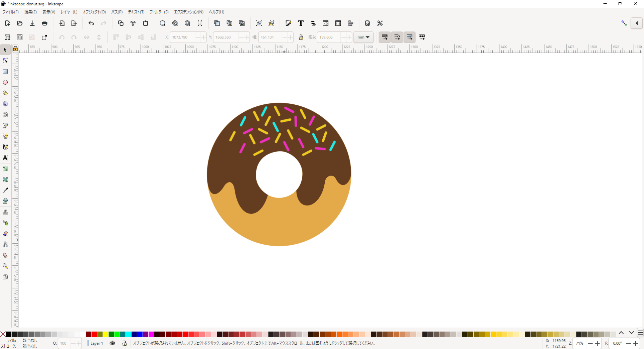644x349 pixels.
Task: Open the mm units dropdown
Action: point(363,37)
